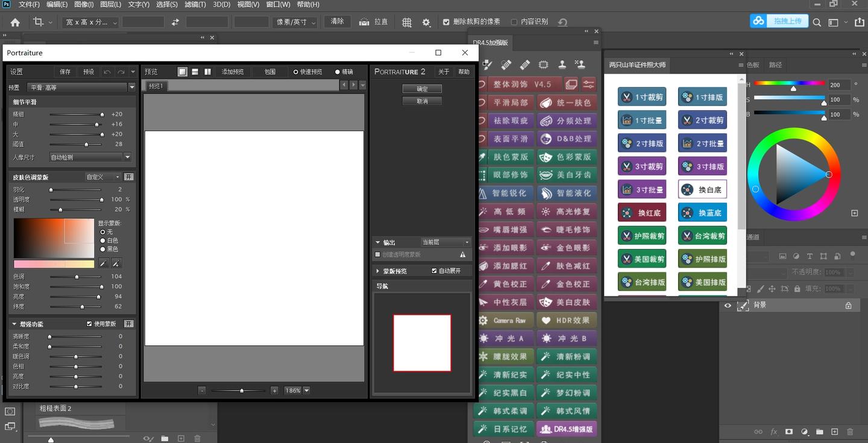This screenshot has height=443, width=868.
Task: Click the 换白底 button
Action: (702, 189)
